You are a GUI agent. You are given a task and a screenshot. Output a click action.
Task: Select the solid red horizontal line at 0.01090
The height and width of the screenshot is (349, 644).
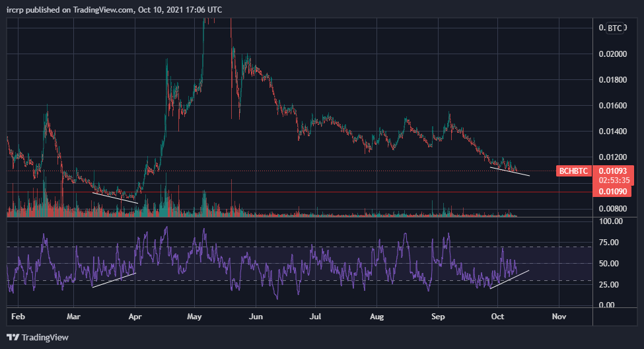coord(300,192)
